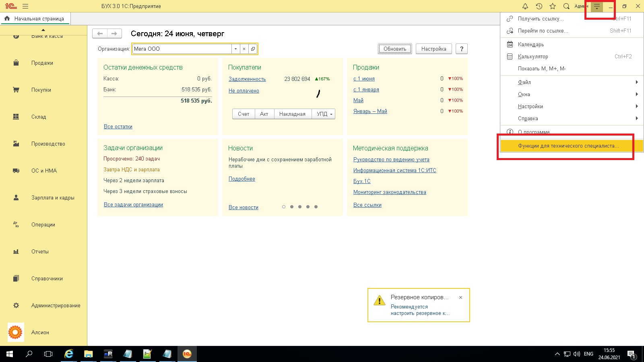Select the second news pagination dot
The height and width of the screenshot is (362, 644).
[292, 207]
